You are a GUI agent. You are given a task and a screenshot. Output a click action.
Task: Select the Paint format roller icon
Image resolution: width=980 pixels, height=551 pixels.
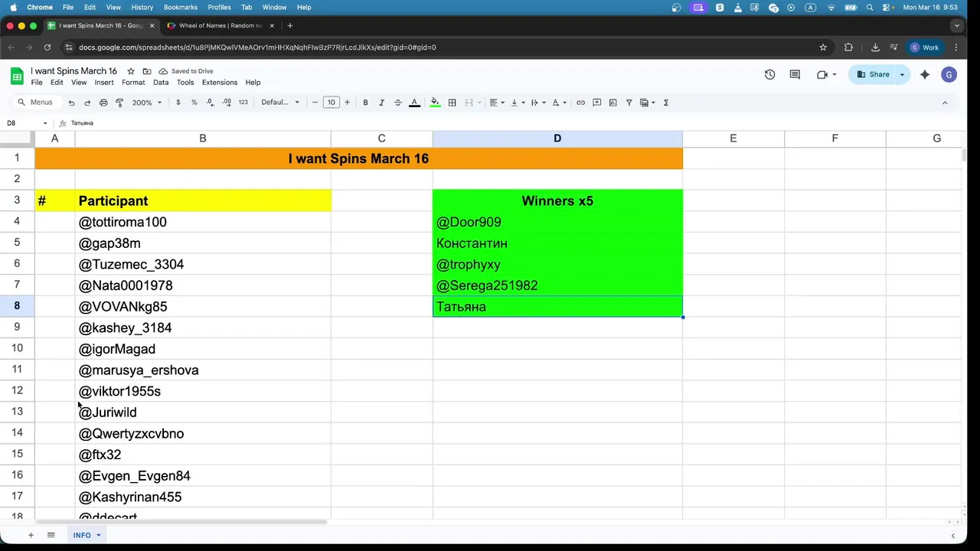point(119,103)
